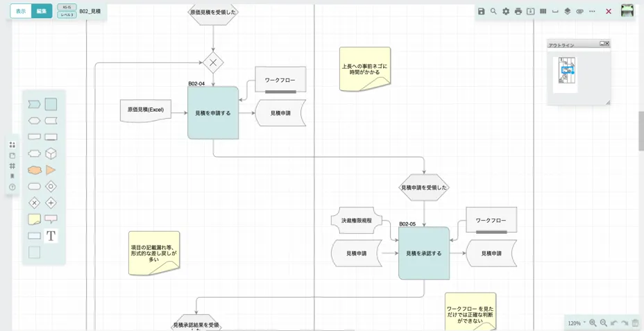Select the 原価見積(Excel) document shape
This screenshot has height=331, width=644.
146,110
